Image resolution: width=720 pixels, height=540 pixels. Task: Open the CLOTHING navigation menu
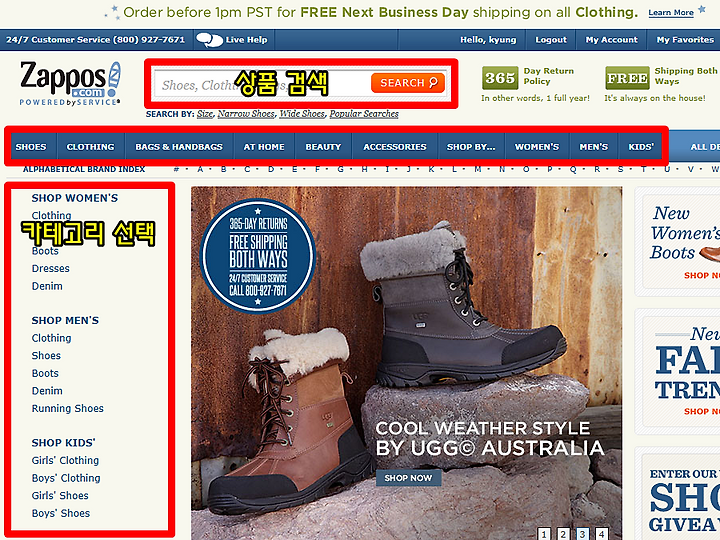pos(90,147)
